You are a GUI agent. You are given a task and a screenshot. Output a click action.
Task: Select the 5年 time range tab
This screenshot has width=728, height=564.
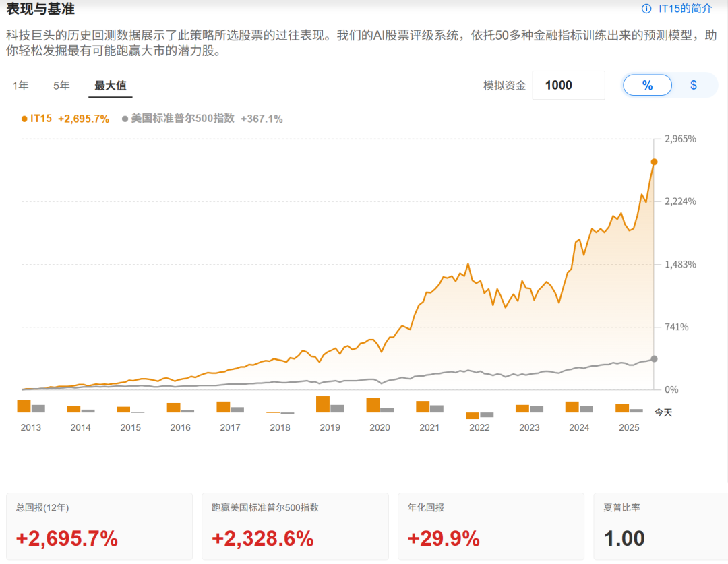coord(61,86)
